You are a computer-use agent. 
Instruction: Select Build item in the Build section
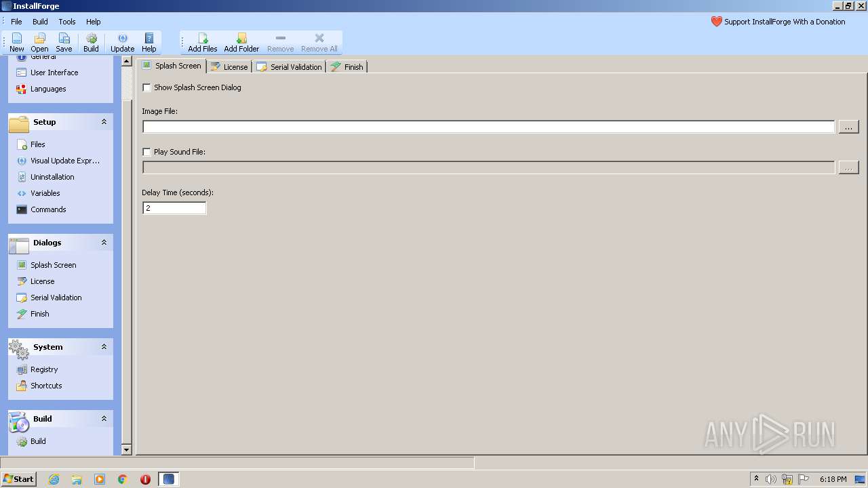31,441
